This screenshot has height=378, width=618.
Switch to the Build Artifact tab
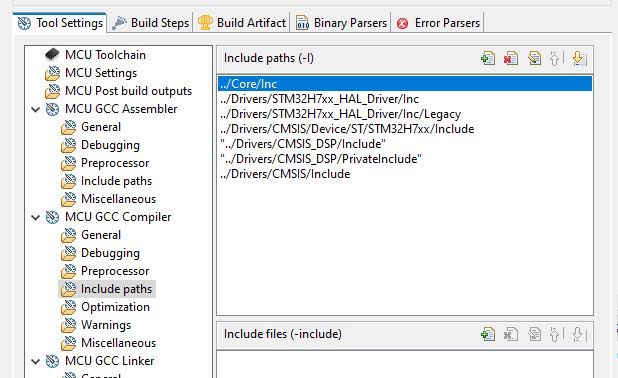pos(241,23)
